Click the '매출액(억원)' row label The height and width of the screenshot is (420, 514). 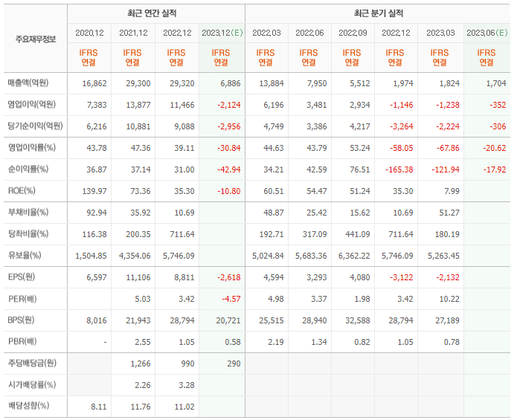tap(28, 83)
